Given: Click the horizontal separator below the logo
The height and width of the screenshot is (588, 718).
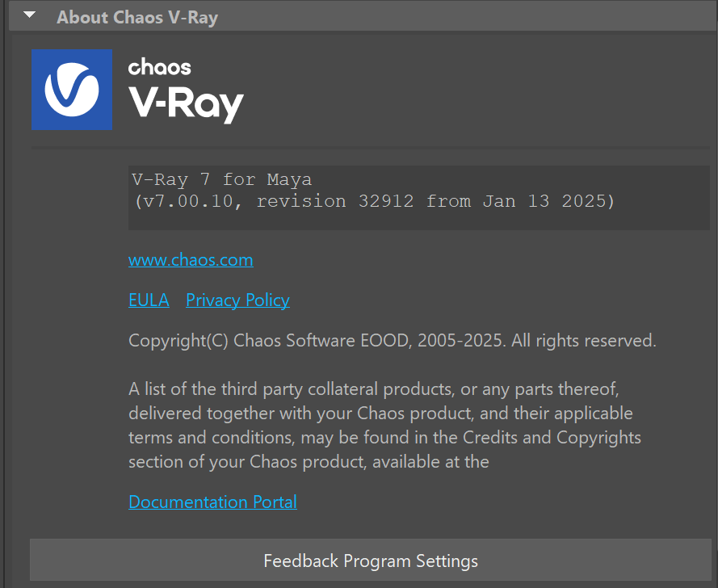Looking at the screenshot, I should (371, 148).
